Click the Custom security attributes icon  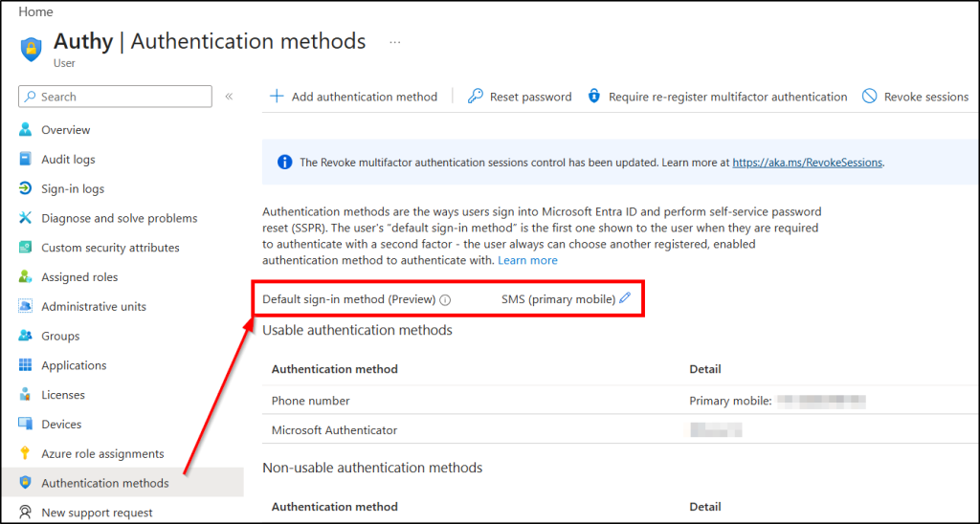pos(25,248)
